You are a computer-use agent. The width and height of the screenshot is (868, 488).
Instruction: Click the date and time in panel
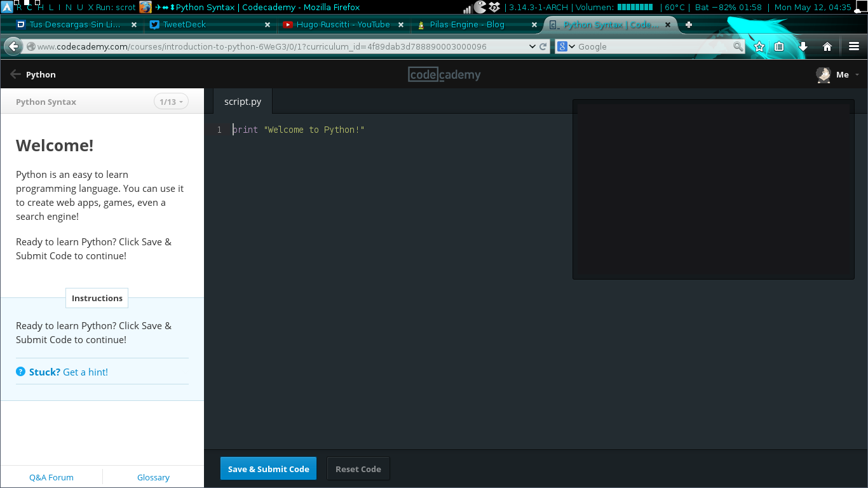tap(813, 8)
